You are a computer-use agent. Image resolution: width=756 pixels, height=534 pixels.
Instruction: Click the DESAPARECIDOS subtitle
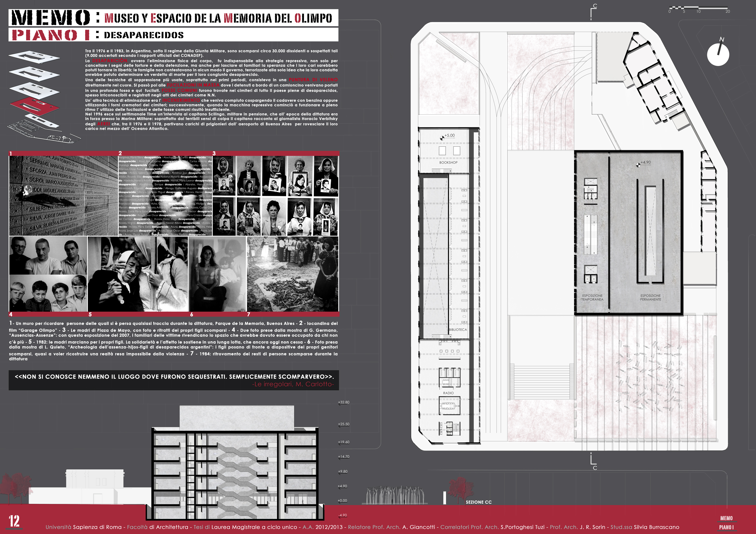pos(144,35)
